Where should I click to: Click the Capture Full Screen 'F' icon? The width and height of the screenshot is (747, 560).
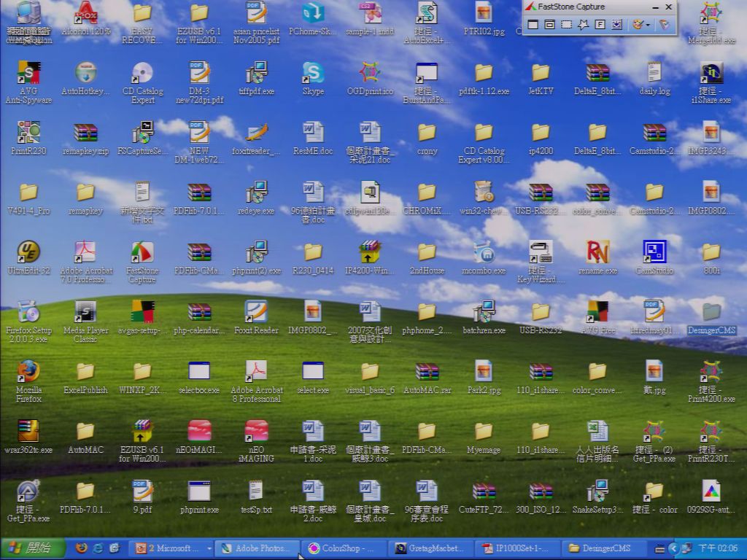(600, 24)
